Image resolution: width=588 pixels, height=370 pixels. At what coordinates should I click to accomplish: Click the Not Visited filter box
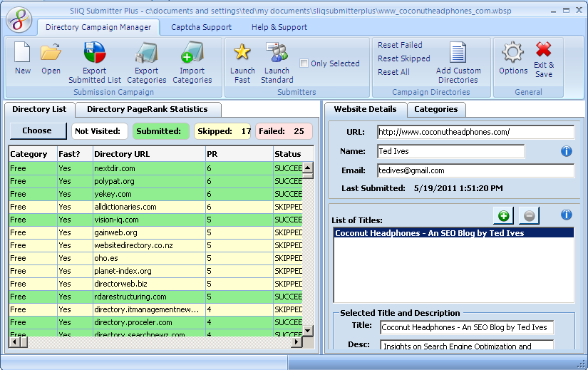99,131
